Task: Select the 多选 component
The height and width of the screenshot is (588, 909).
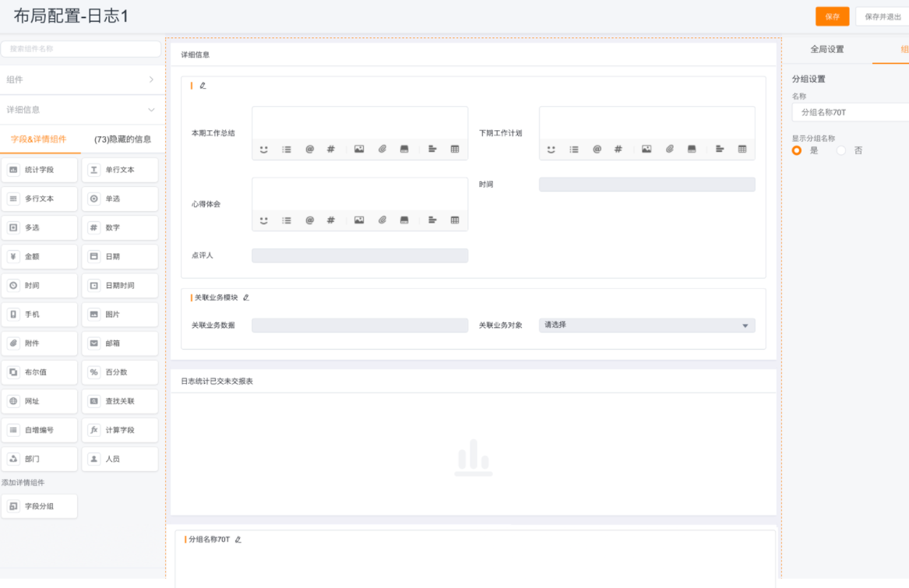Action: tap(40, 228)
